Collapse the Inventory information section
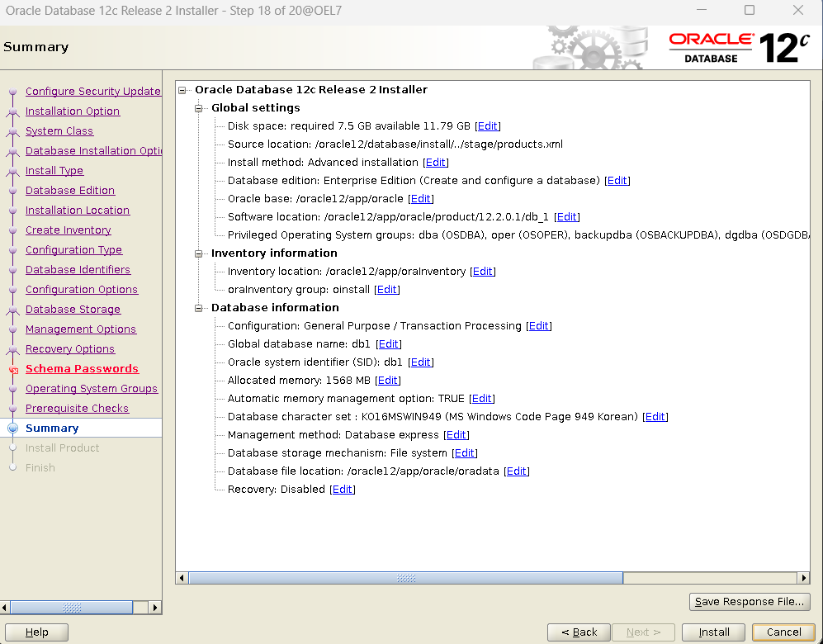823x644 pixels. (198, 253)
